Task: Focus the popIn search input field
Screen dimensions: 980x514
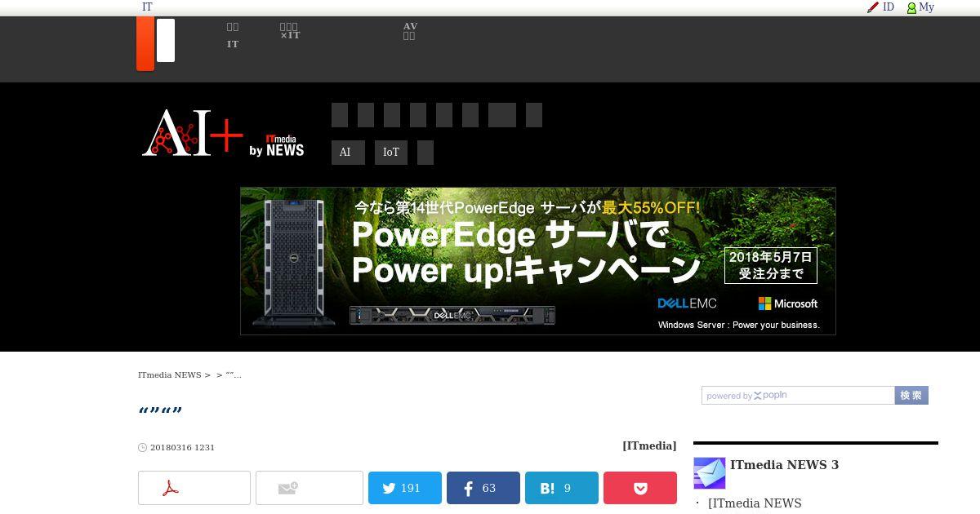Action: click(x=798, y=396)
